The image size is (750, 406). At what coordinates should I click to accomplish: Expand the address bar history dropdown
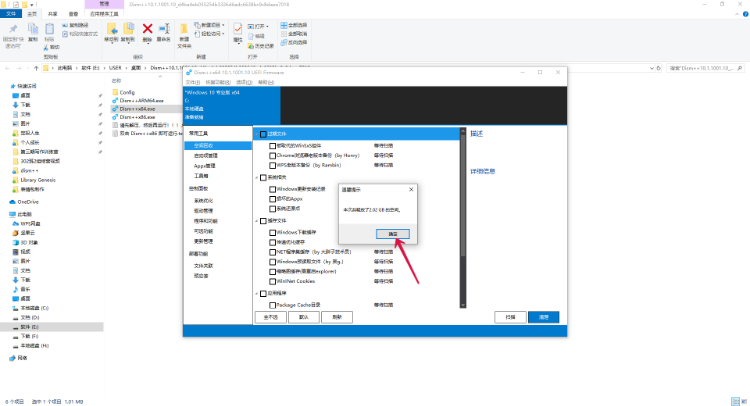coord(651,68)
